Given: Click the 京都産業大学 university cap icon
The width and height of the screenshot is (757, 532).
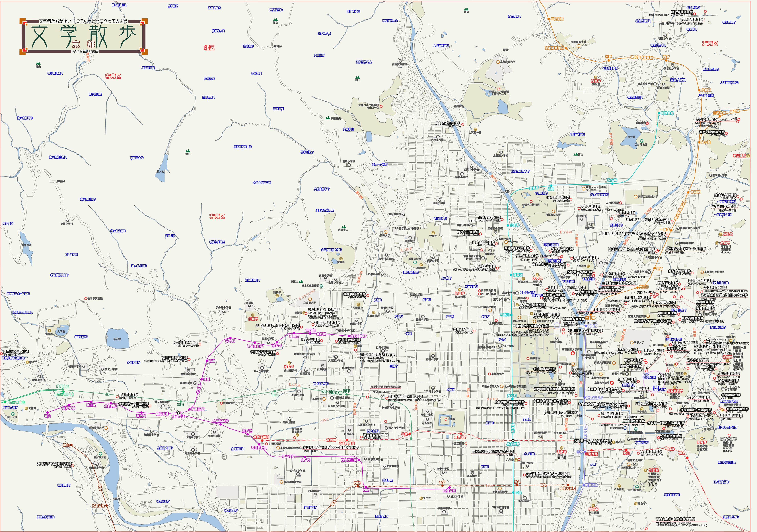Looking at the screenshot, I should pyautogui.click(x=498, y=62).
